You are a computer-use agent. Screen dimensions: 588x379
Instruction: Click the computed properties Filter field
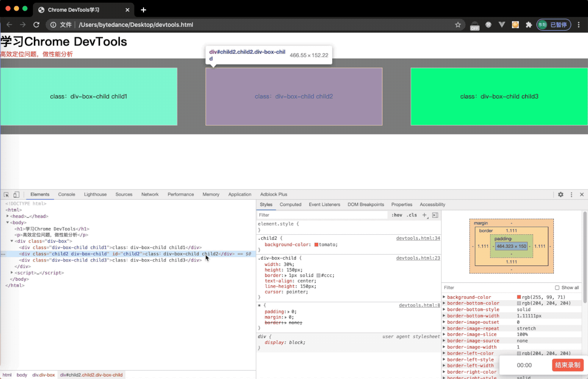click(x=497, y=288)
